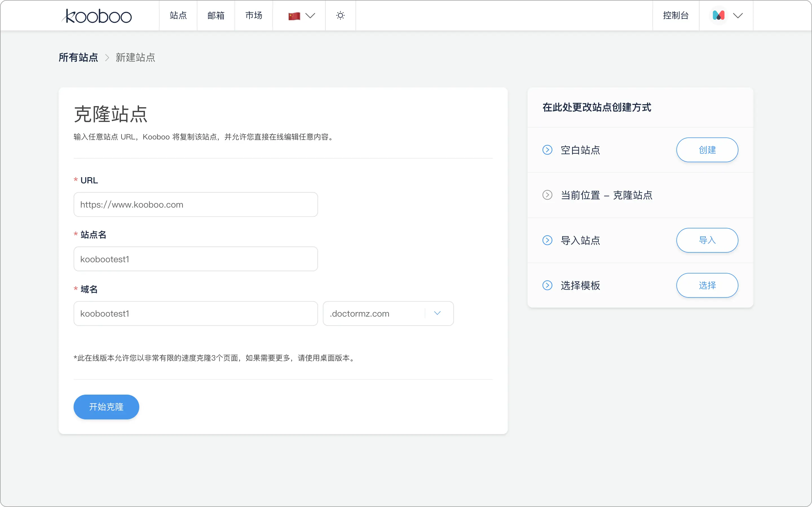Open the account avatar logo icon

[718, 15]
